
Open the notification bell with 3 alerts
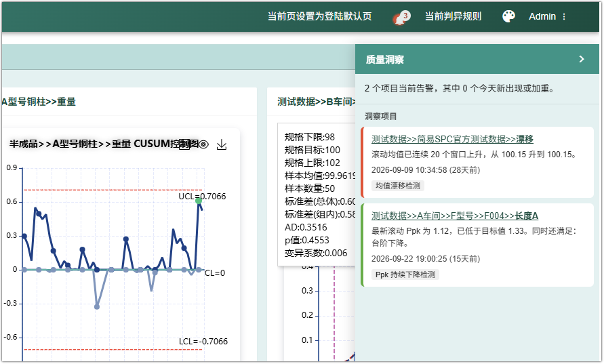pos(401,18)
